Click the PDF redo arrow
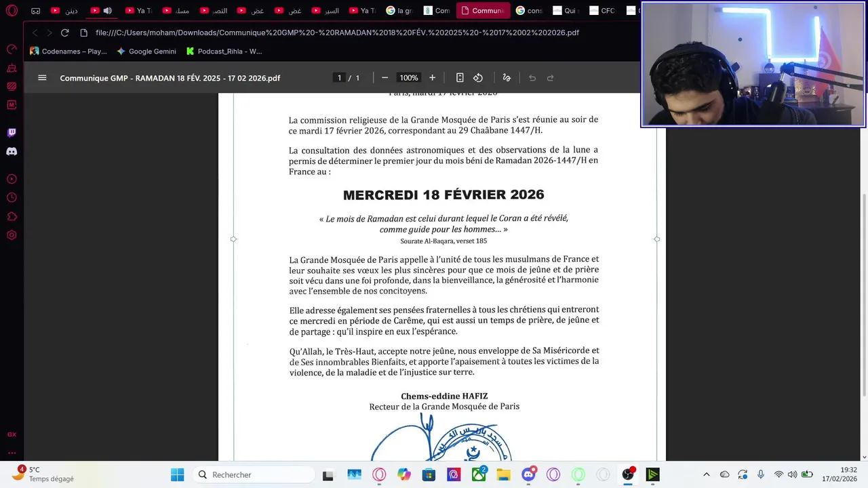Screen dimensions: 868x488 click(x=551, y=78)
